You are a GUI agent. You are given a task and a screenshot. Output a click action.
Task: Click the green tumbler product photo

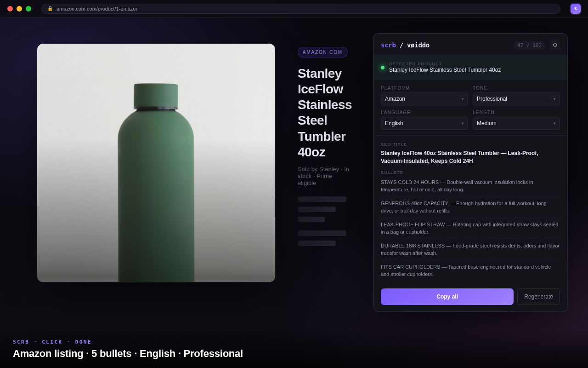156,162
